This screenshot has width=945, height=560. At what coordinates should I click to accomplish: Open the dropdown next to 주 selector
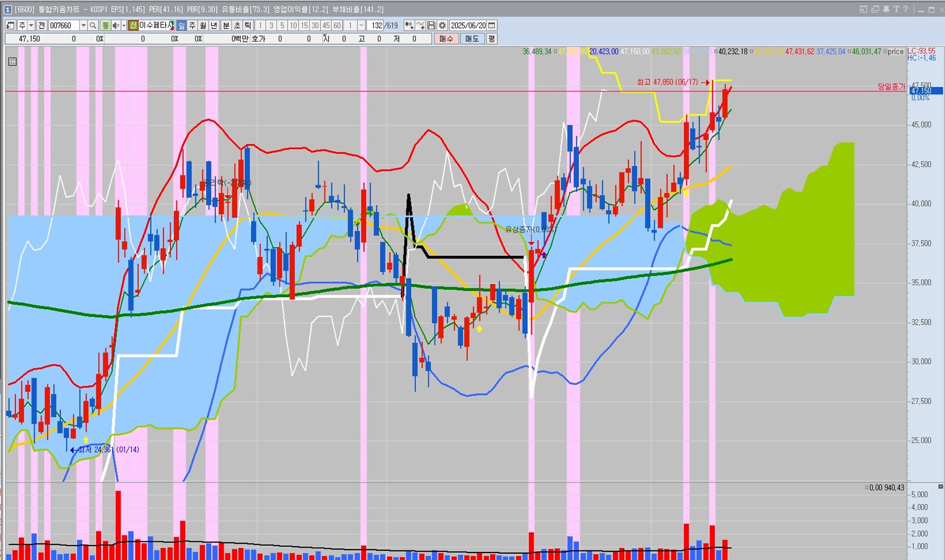coord(31,26)
